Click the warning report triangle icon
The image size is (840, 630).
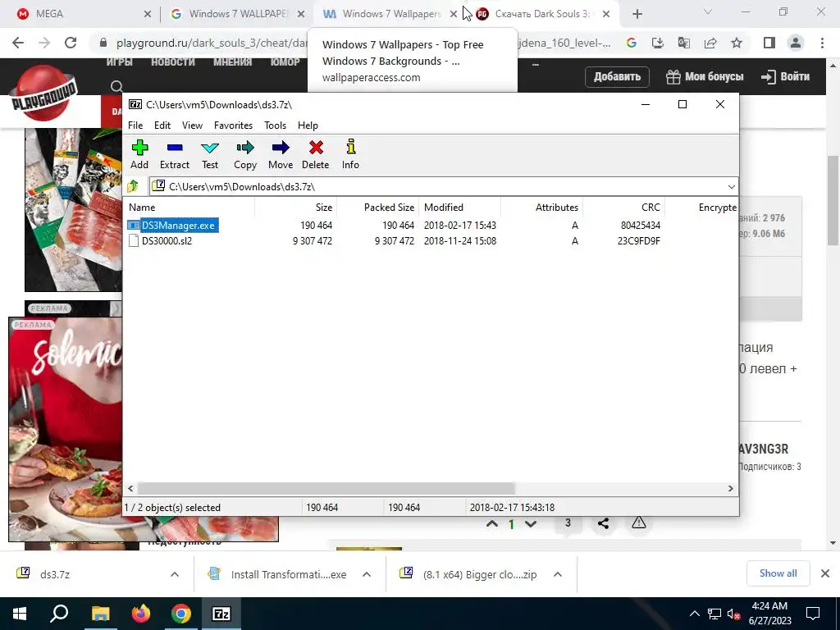[x=638, y=523]
